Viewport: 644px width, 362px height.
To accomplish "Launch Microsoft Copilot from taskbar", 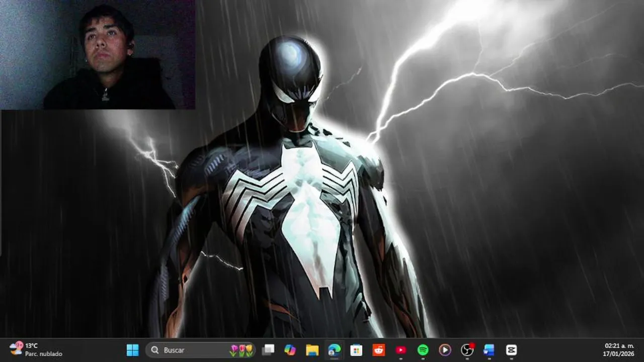I will pos(290,350).
